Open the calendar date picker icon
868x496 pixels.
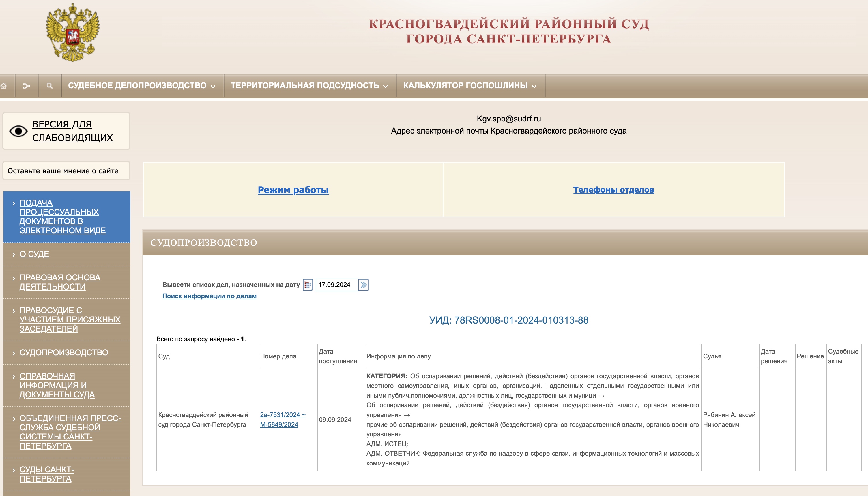coord(307,285)
